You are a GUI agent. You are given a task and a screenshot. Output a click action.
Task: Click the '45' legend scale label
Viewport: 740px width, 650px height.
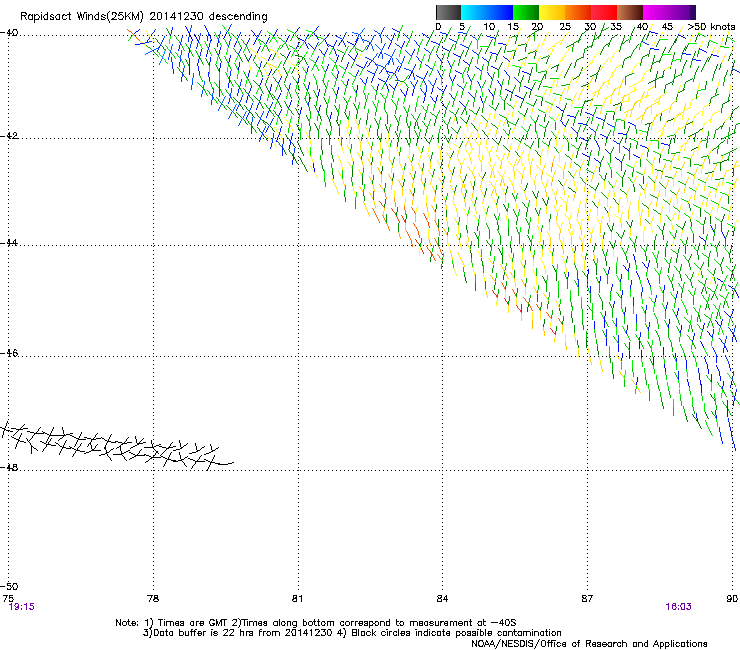pos(667,27)
